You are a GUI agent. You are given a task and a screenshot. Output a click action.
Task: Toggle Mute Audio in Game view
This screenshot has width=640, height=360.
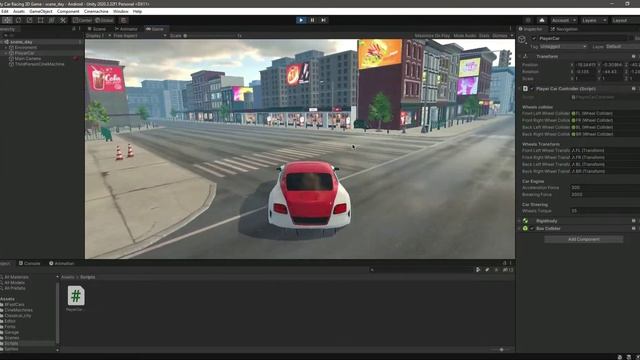click(464, 36)
